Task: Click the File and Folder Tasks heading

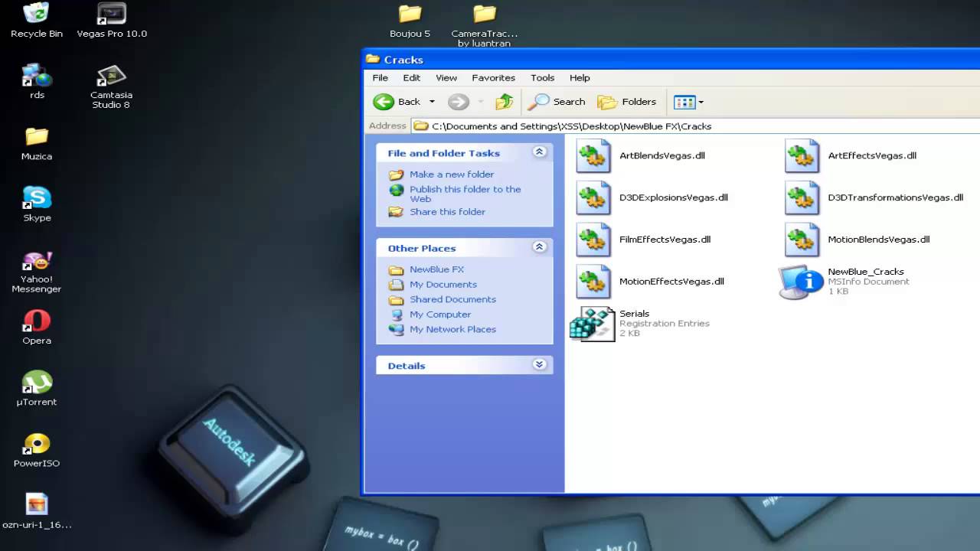Action: click(443, 153)
